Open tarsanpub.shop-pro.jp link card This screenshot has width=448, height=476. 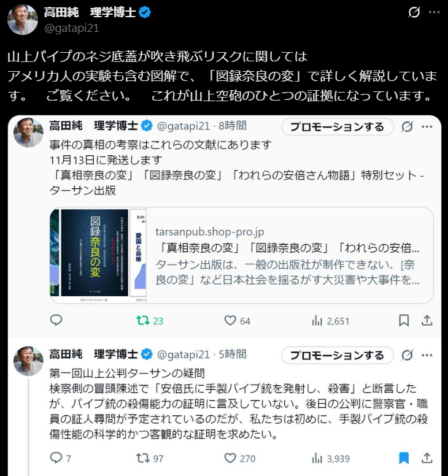point(242,255)
